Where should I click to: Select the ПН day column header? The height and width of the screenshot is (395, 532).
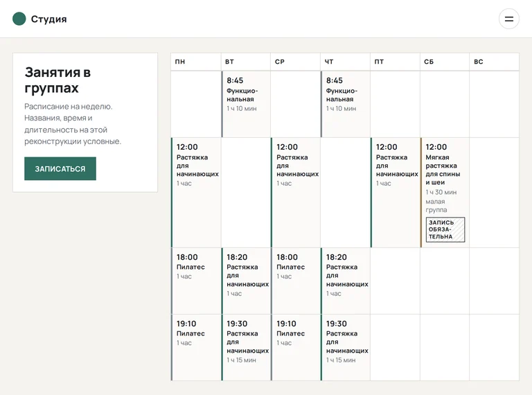(196, 62)
